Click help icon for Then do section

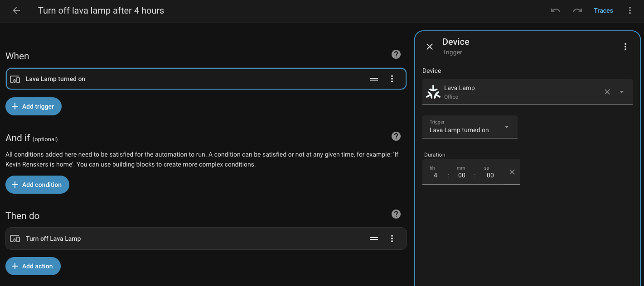[396, 214]
